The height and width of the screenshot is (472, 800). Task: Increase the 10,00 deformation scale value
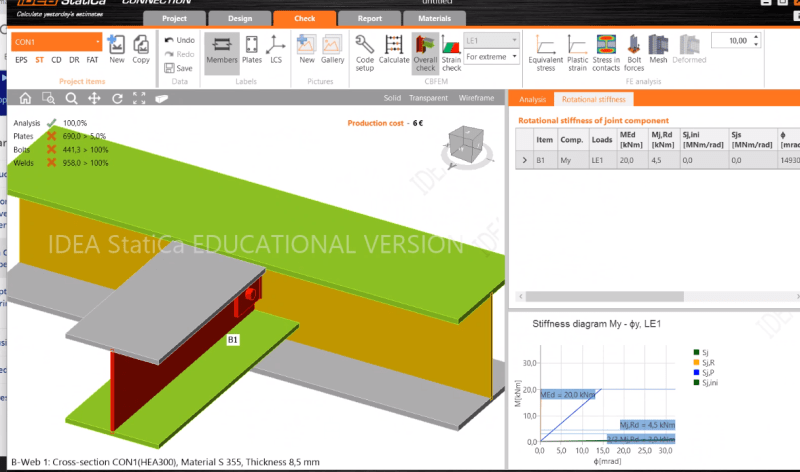[756, 37]
